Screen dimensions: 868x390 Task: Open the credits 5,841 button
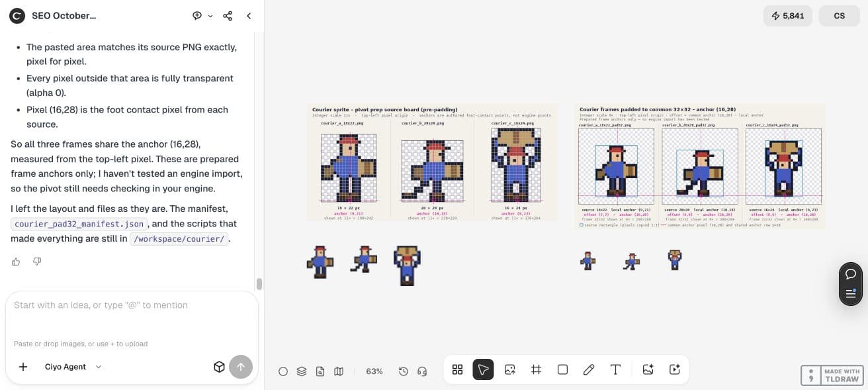[x=787, y=16]
